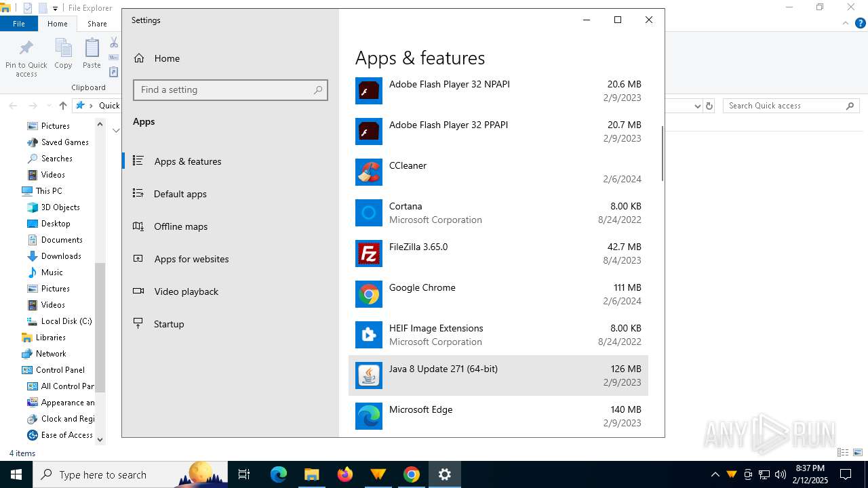The width and height of the screenshot is (868, 488).
Task: Select Apps & features in Settings sidebar
Action: (231, 161)
